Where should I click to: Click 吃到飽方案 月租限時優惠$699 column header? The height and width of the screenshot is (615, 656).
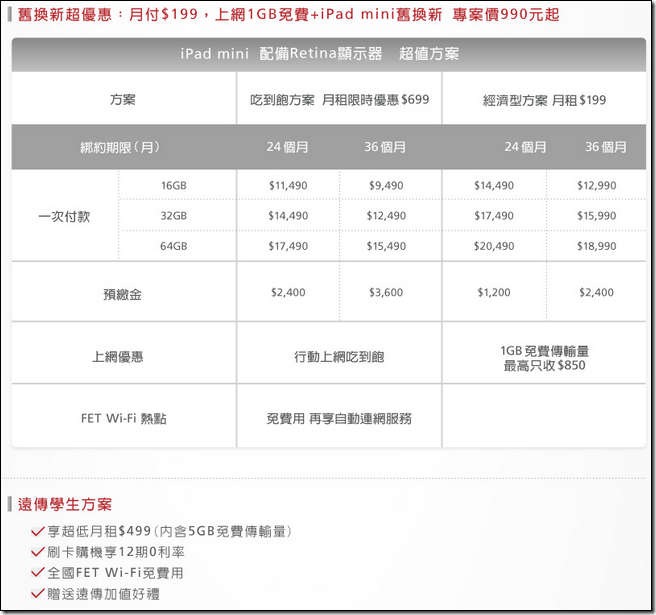(x=339, y=100)
